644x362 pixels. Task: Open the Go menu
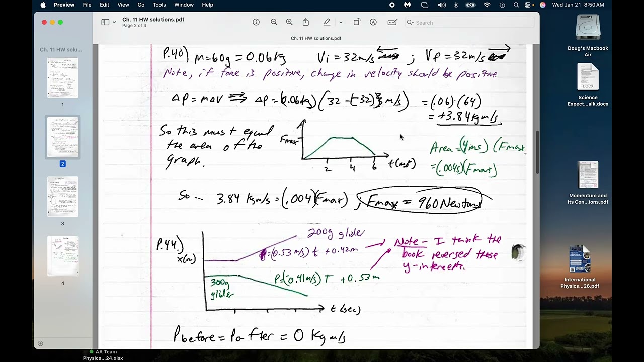click(141, 5)
